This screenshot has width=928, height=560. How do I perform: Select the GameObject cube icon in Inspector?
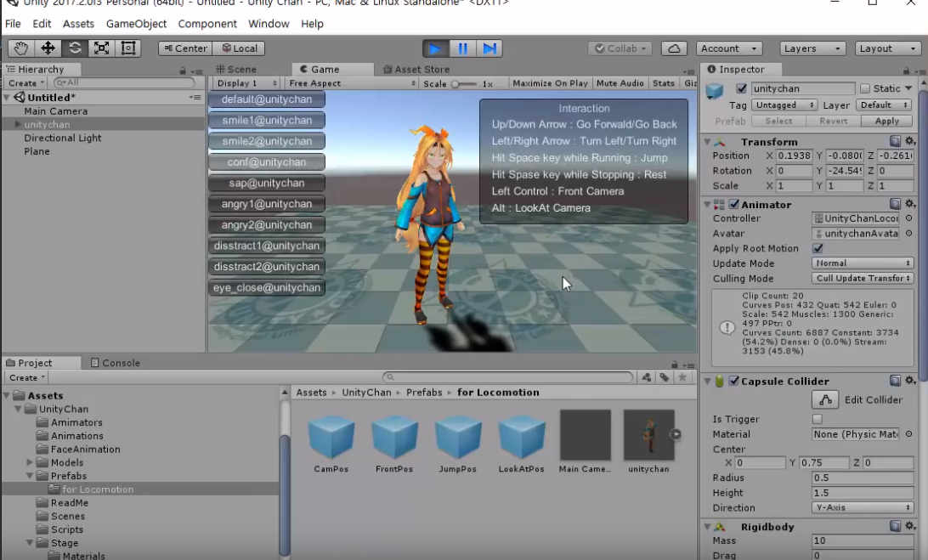[x=715, y=90]
